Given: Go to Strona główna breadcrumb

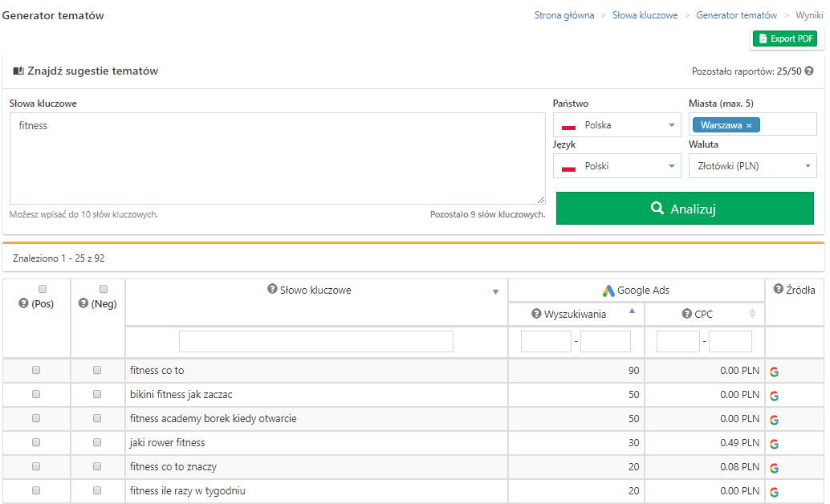Looking at the screenshot, I should [564, 15].
